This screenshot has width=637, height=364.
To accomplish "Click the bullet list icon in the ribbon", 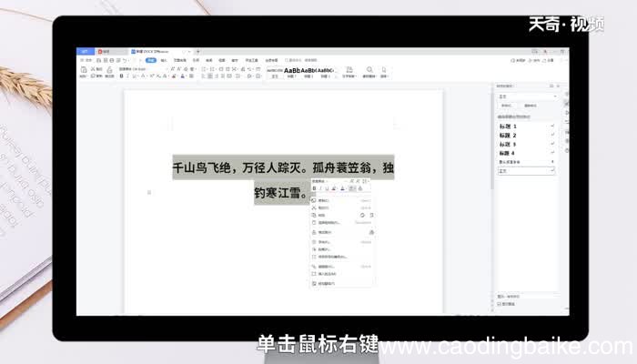I will [204, 69].
